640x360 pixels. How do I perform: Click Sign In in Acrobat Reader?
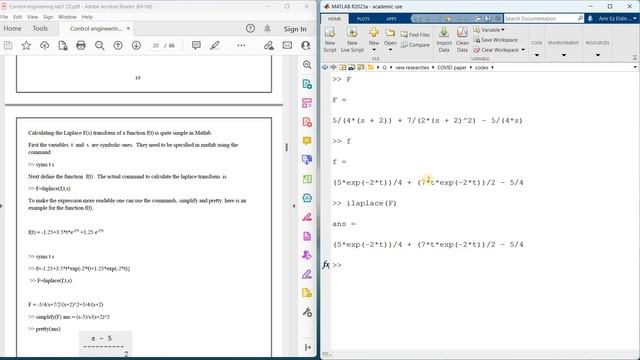click(x=295, y=29)
